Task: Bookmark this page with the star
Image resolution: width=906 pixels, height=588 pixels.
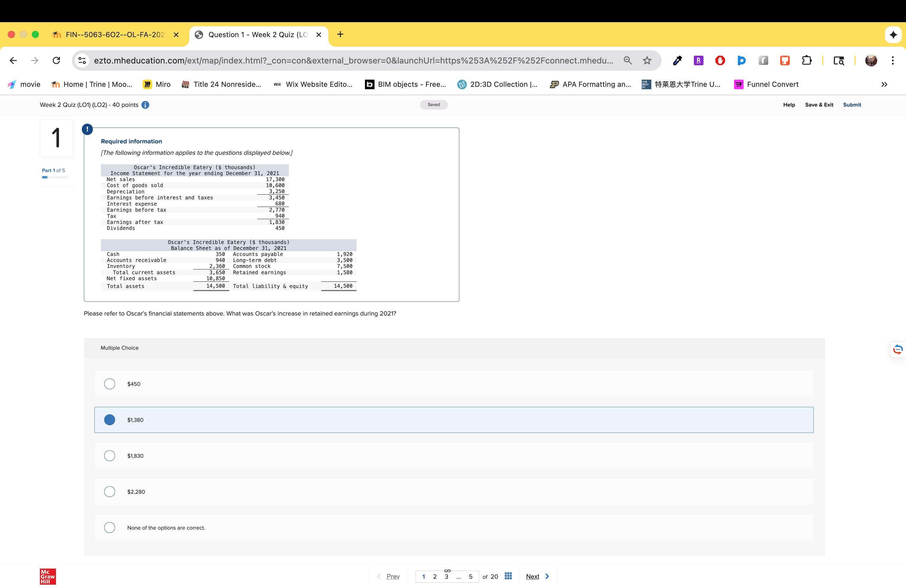Action: [x=647, y=60]
